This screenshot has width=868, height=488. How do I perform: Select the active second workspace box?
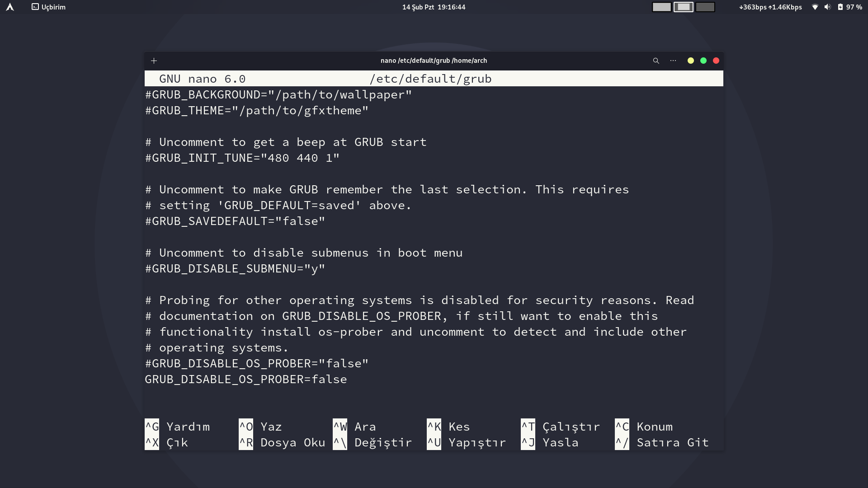tap(683, 7)
